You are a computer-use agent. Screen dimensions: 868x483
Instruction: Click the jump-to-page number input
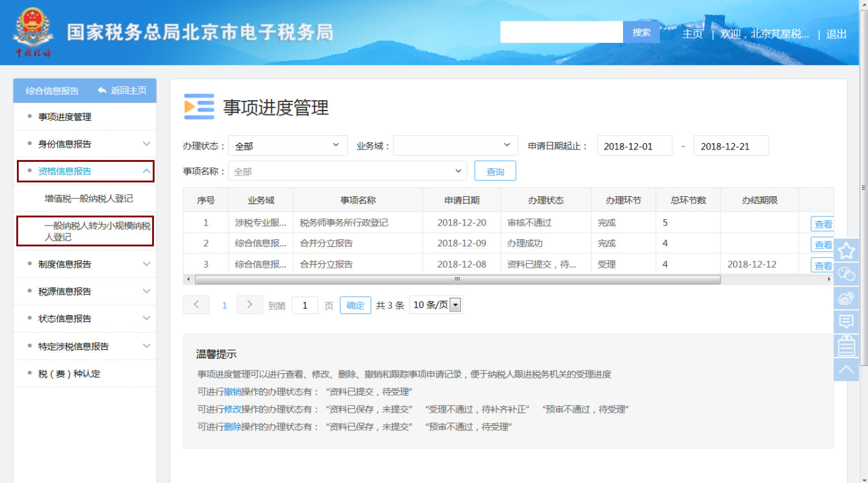coord(305,305)
